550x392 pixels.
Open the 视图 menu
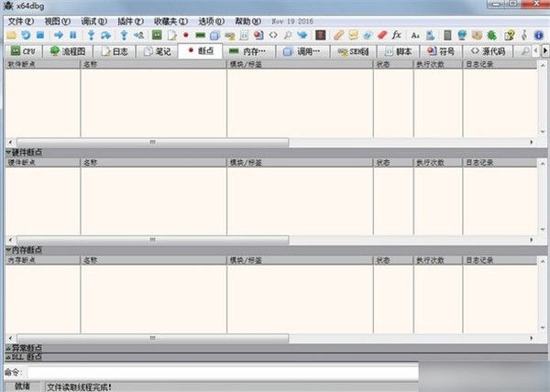(x=57, y=21)
